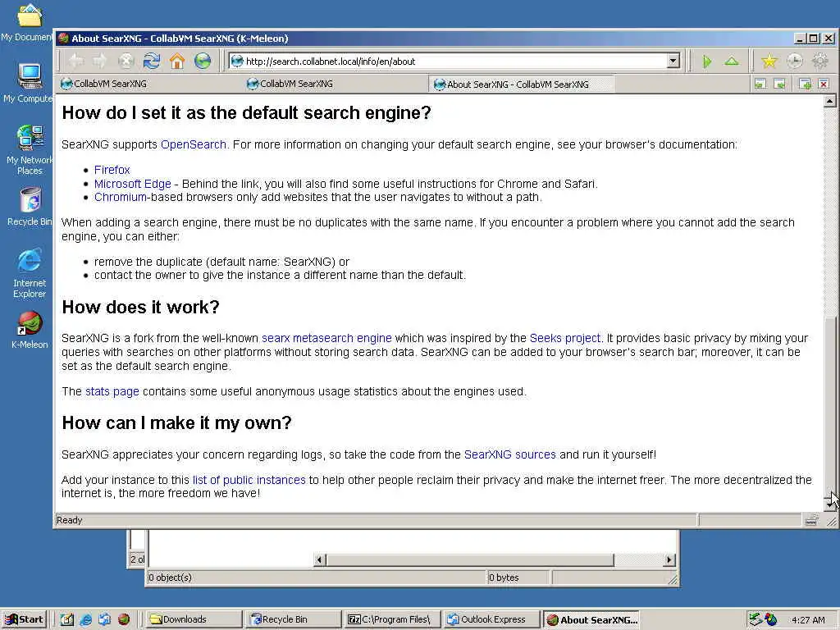Follow the OpenSearch link
The width and height of the screenshot is (840, 630).
point(194,144)
